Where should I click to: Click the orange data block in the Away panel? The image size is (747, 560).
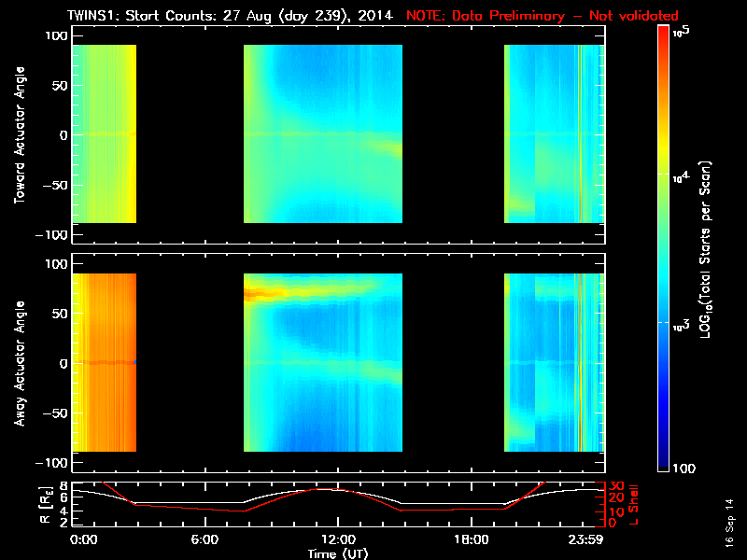(x=104, y=362)
